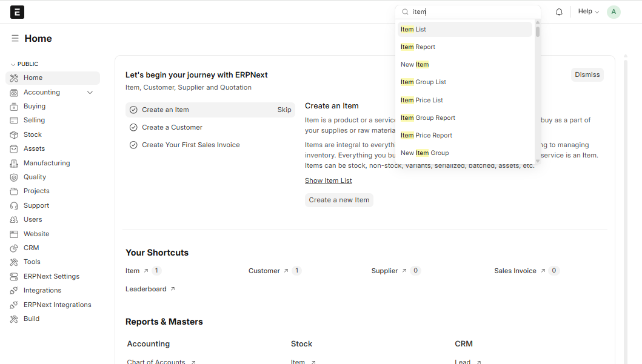Click the Build sidebar icon

coord(14,319)
